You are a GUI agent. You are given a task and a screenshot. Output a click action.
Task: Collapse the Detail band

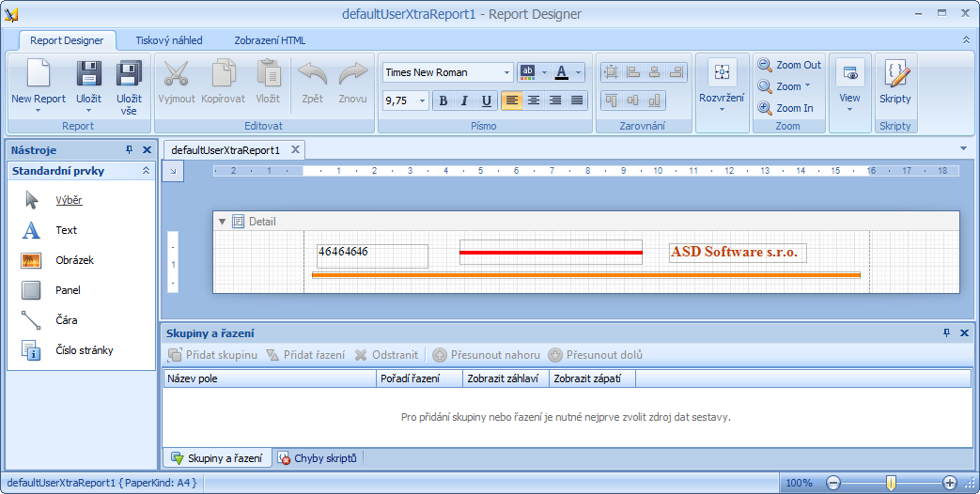222,221
